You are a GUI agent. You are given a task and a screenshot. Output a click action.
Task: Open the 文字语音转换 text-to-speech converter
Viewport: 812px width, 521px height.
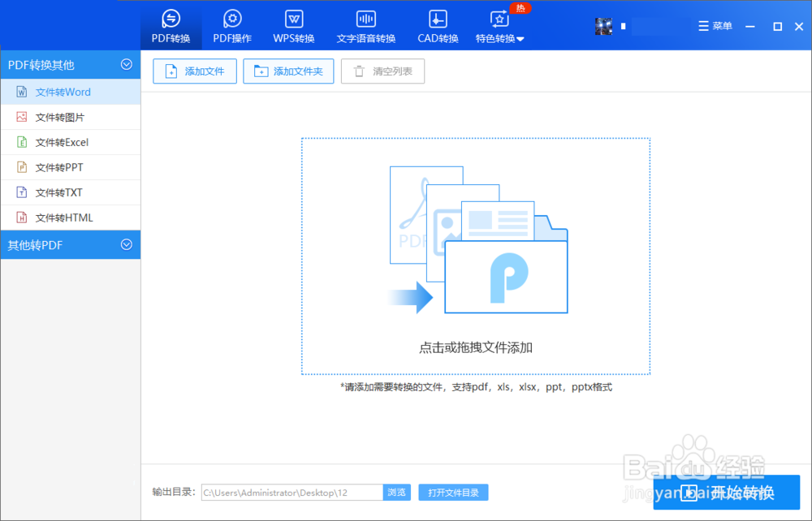point(365,24)
